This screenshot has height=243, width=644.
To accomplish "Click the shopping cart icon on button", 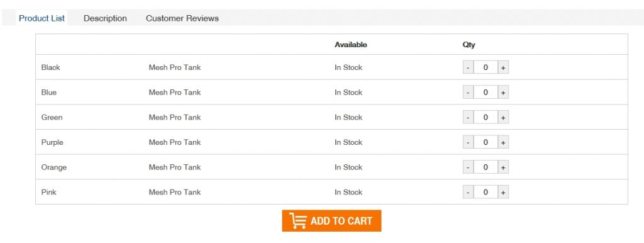I will (x=297, y=221).
